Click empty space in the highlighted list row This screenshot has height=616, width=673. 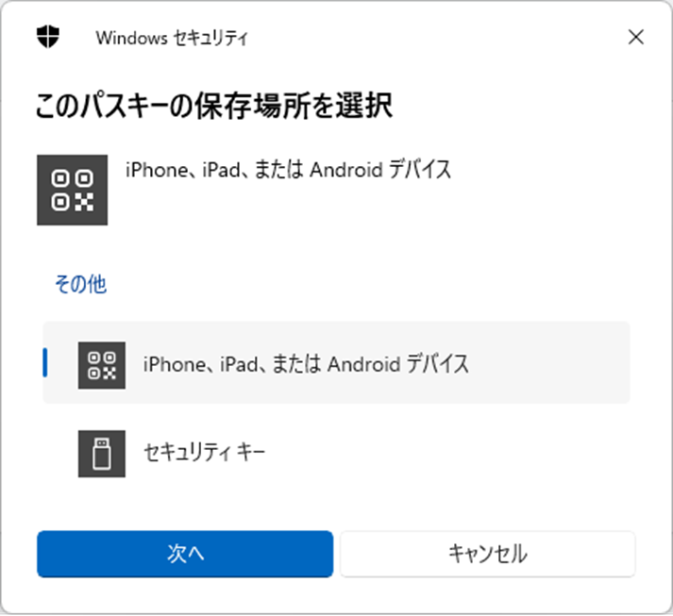click(x=549, y=362)
